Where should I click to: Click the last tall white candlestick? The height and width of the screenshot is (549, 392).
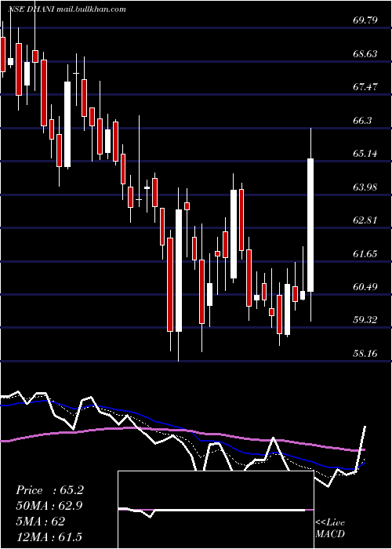point(310,225)
